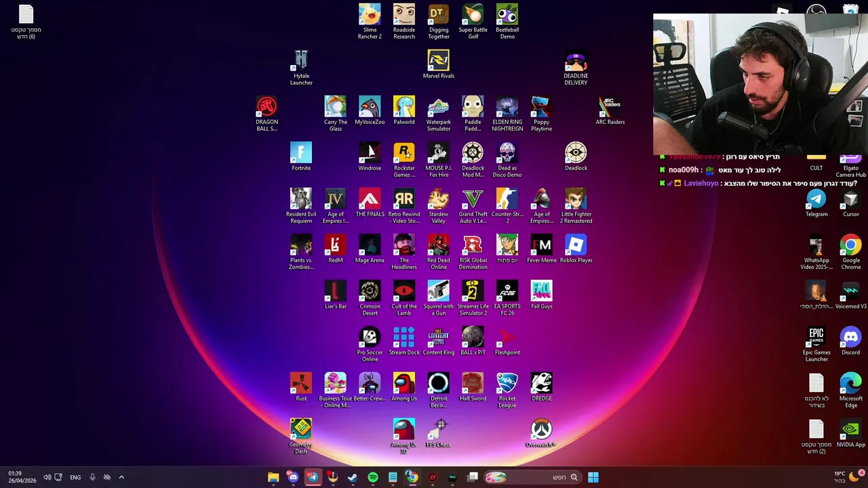Launch Roblox Player from the desktop

click(576, 249)
